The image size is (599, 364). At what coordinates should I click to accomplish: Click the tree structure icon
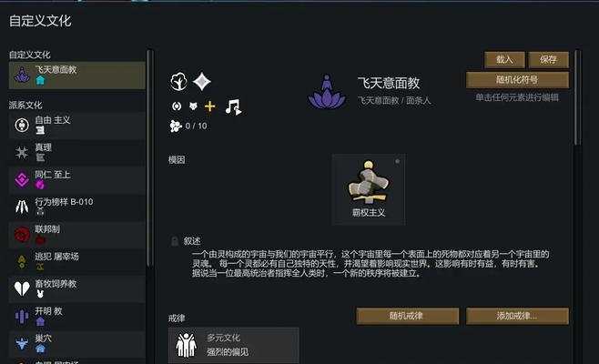(x=178, y=81)
